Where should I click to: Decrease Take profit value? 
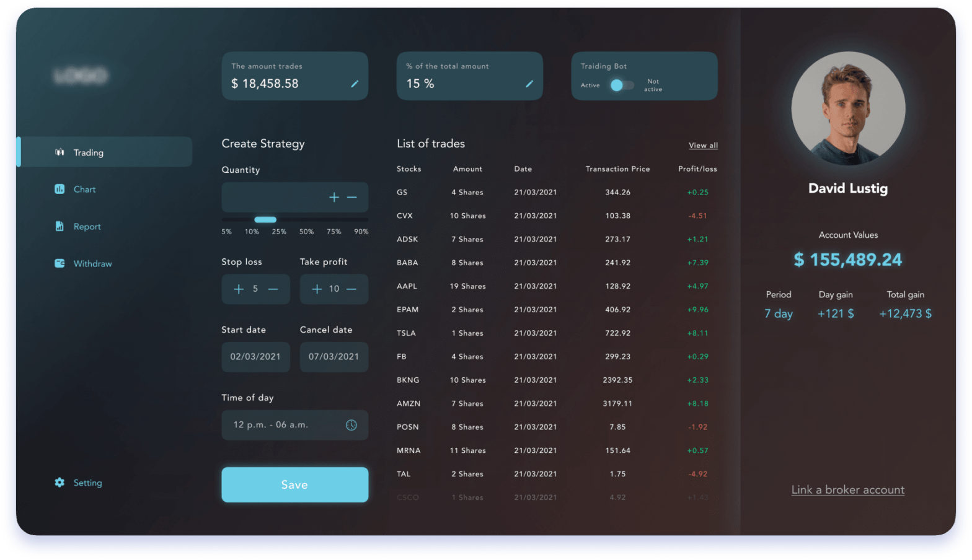[x=351, y=289]
